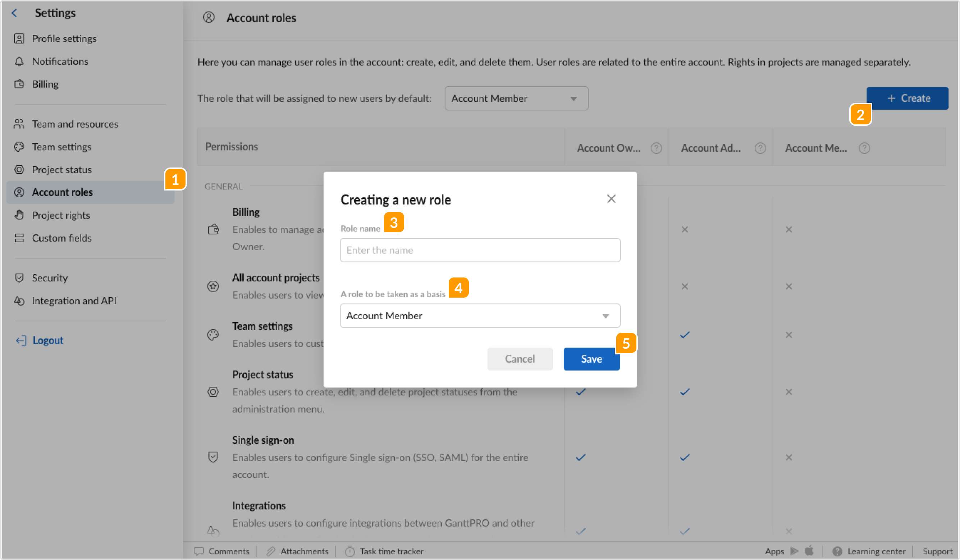Viewport: 960px width, 560px height.
Task: Open Team settings via the palette icon
Action: click(x=19, y=147)
